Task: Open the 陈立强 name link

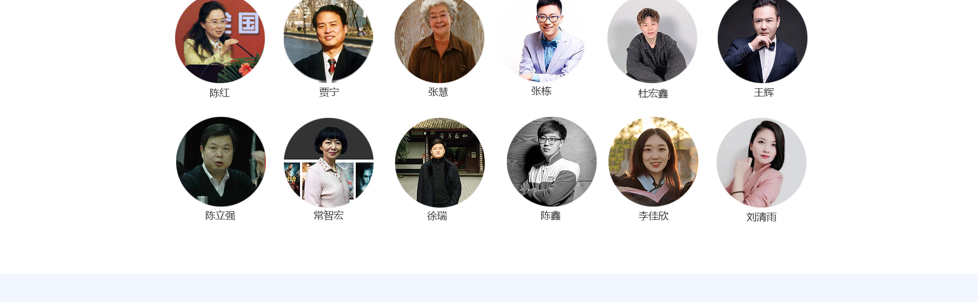Action: [220, 215]
